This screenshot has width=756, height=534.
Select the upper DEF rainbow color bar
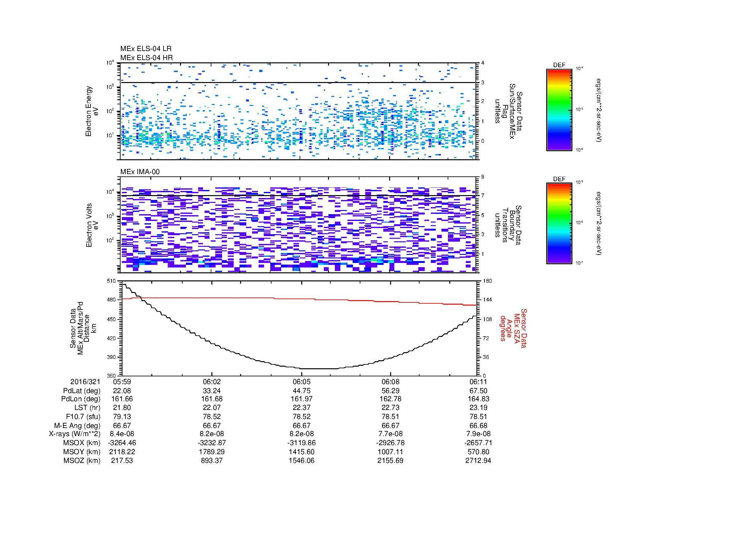(x=559, y=110)
